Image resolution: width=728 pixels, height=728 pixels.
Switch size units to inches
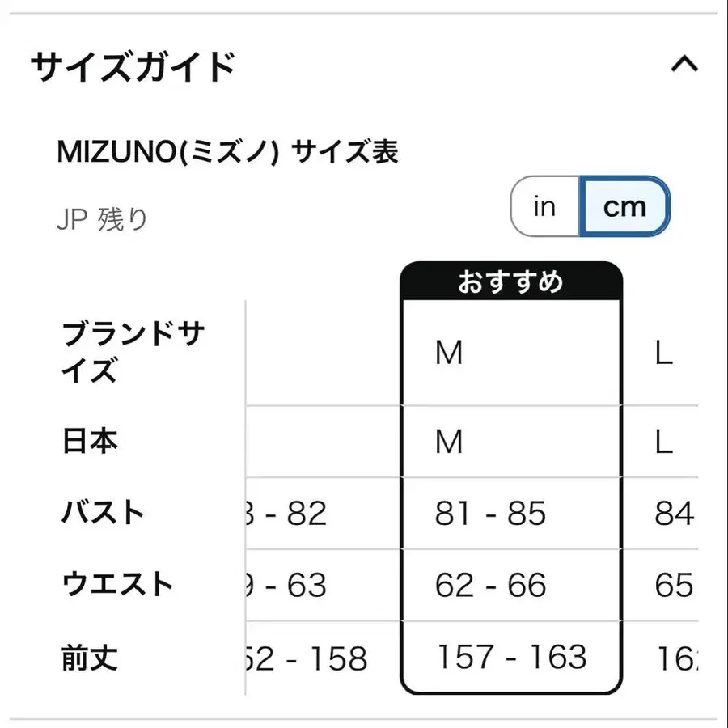point(545,207)
